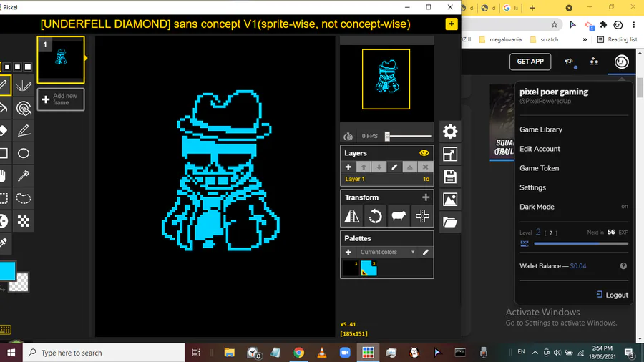644x362 pixels.
Task: Choose the largest pen size option
Action: click(x=27, y=67)
